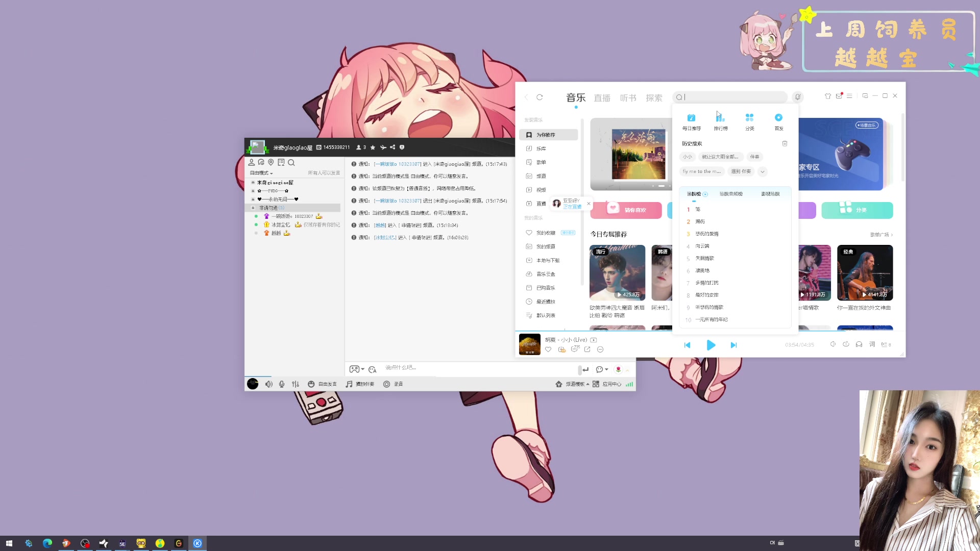Screen dimensions: 980x551
Task: Click the fly me to the m... history chip
Action: [x=701, y=171]
